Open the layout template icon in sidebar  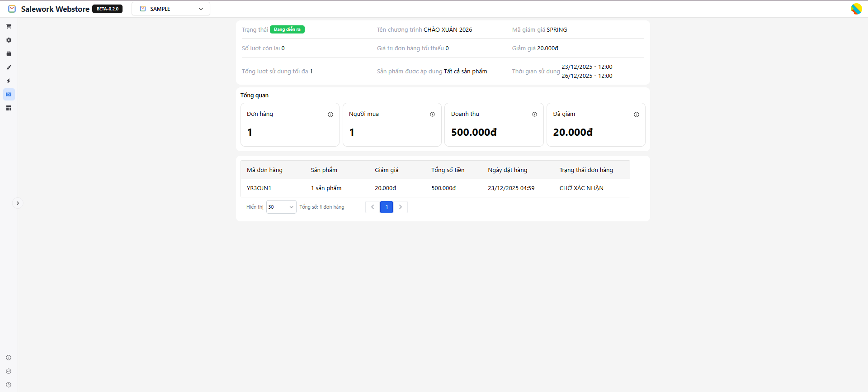tap(9, 108)
